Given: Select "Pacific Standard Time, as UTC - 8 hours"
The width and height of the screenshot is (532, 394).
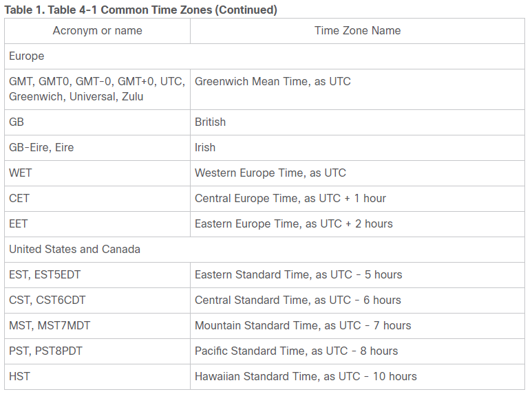Looking at the screenshot, I should click(296, 351).
